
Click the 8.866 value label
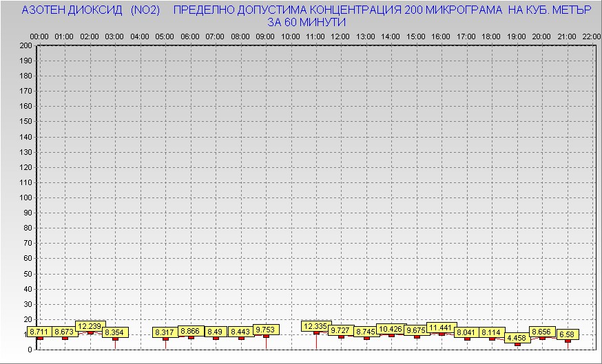(x=191, y=331)
